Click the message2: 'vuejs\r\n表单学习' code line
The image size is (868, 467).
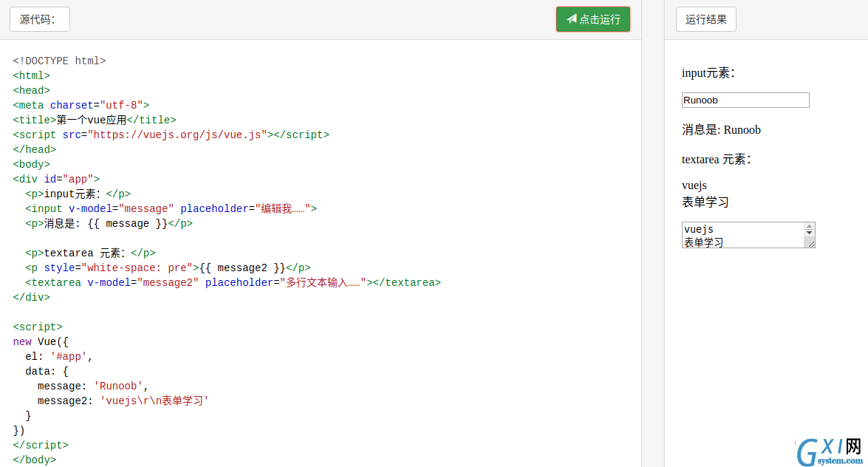(x=123, y=401)
